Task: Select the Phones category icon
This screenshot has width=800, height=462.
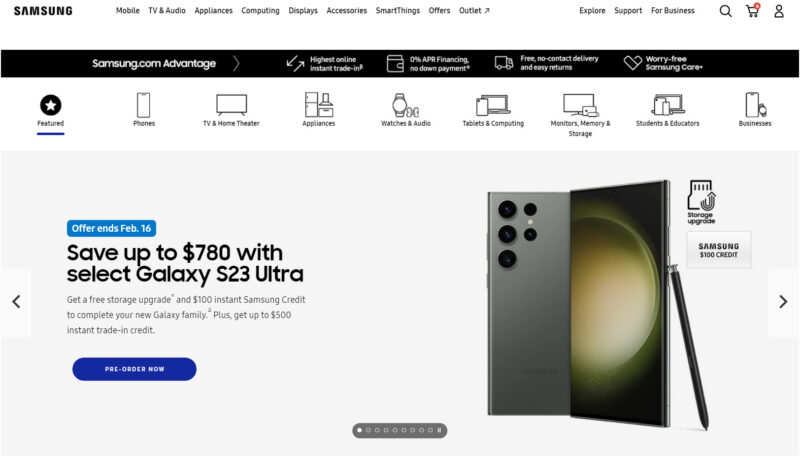Action: coord(143,105)
